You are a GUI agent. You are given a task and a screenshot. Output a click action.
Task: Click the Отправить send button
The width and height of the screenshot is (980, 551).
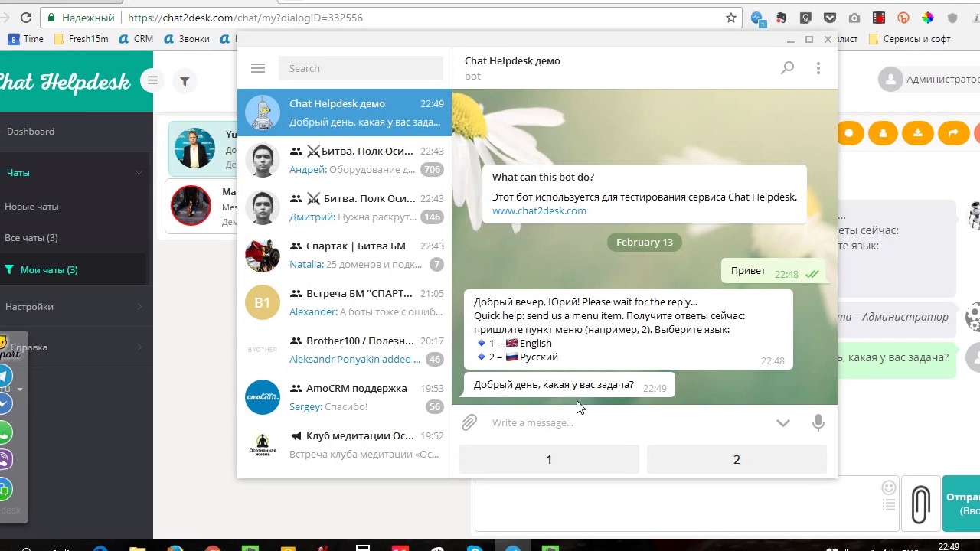tap(961, 504)
